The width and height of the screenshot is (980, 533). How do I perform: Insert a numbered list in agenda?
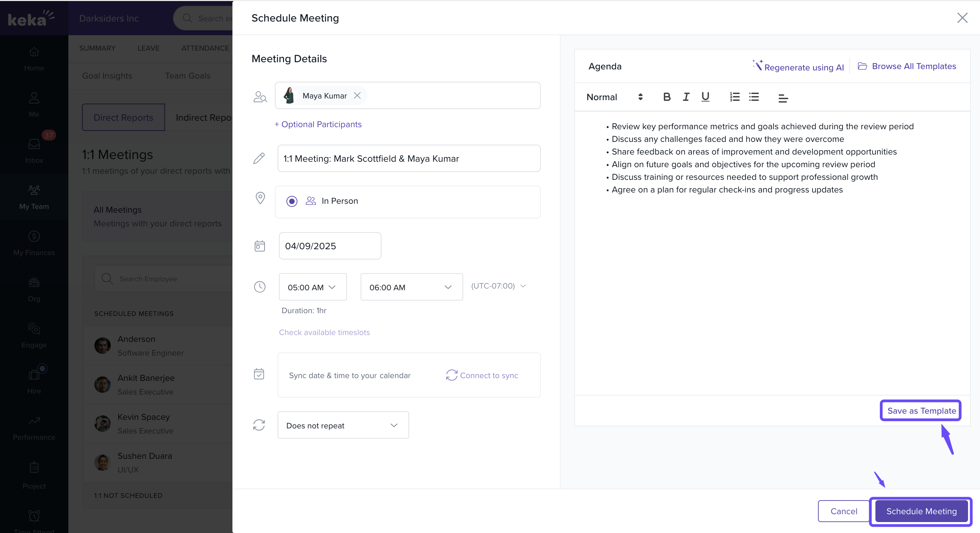[735, 97]
